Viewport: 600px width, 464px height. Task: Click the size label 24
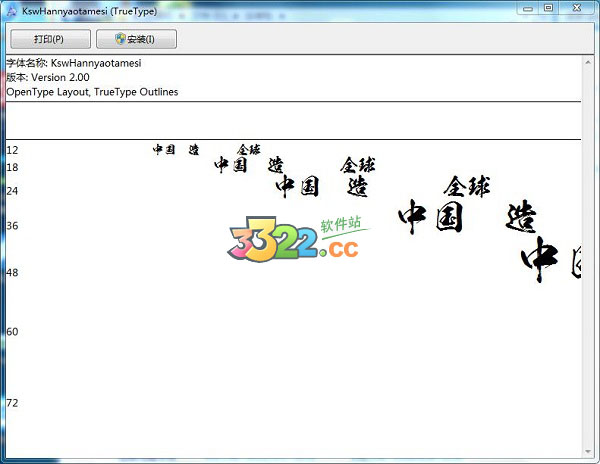pyautogui.click(x=12, y=191)
